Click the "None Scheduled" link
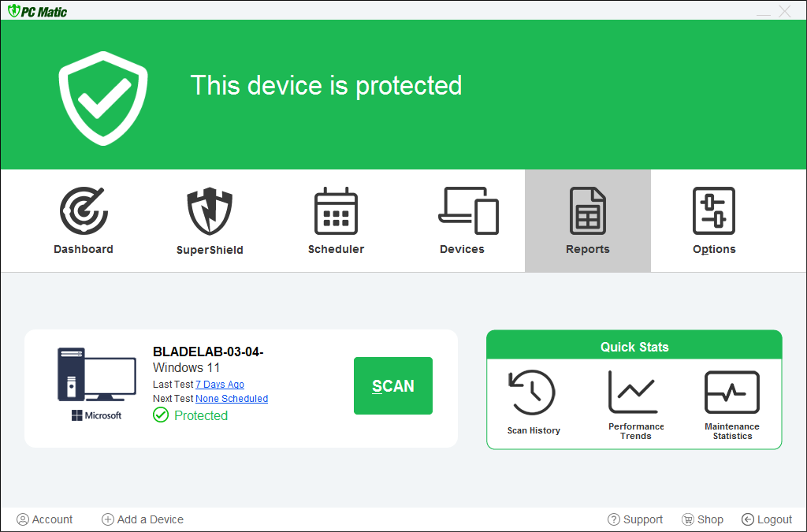Viewport: 807px width, 532px height. point(232,399)
